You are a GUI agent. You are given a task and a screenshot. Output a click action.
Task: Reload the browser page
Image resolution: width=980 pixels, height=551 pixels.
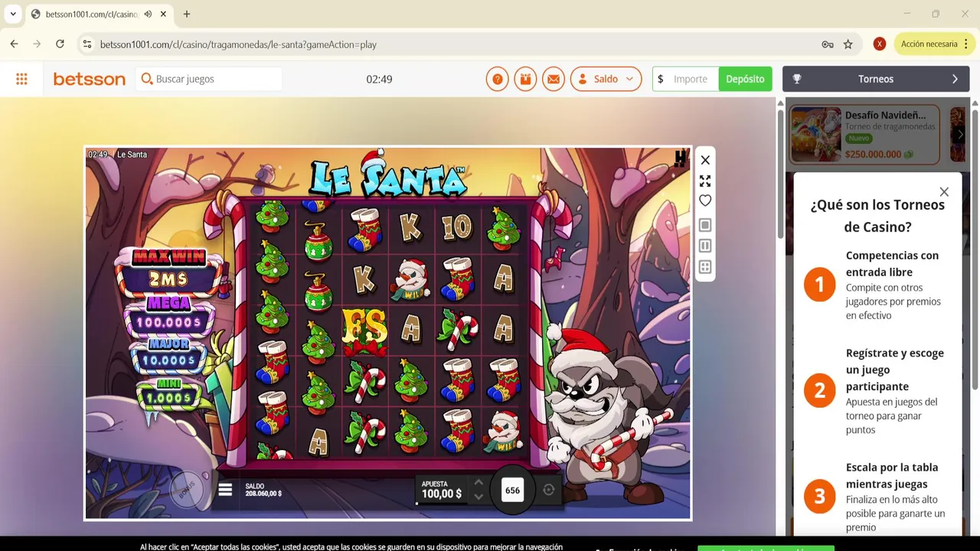click(60, 44)
